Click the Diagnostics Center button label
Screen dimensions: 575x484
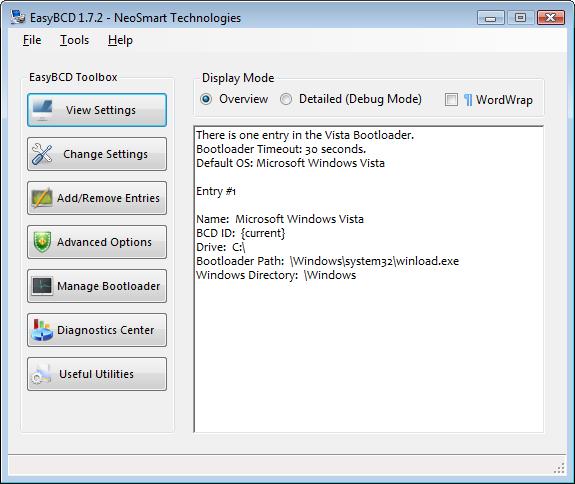[x=106, y=330]
